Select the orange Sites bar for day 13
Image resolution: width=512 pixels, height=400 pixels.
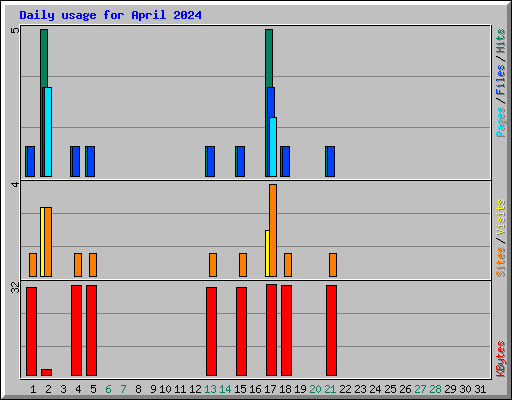tap(213, 265)
